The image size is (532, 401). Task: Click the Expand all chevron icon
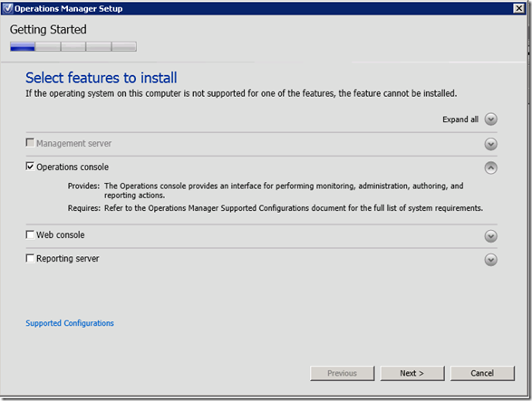click(490, 119)
